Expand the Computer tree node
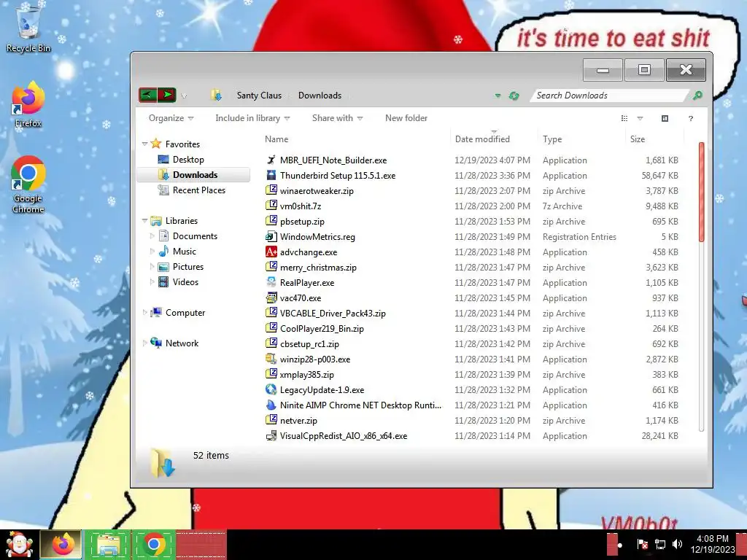747x560 pixels. pos(144,312)
